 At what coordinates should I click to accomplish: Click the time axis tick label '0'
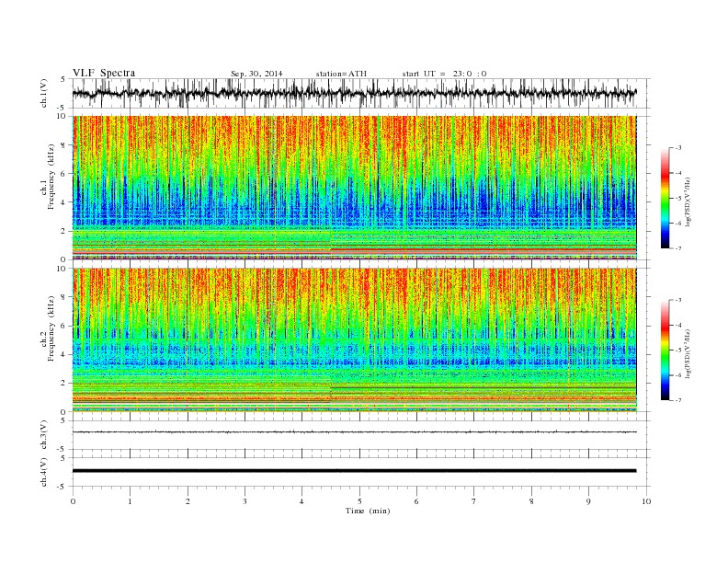click(73, 501)
